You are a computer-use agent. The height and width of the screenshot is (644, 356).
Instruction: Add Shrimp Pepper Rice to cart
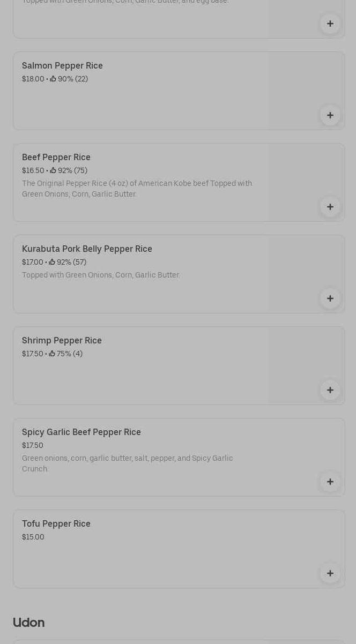[330, 390]
